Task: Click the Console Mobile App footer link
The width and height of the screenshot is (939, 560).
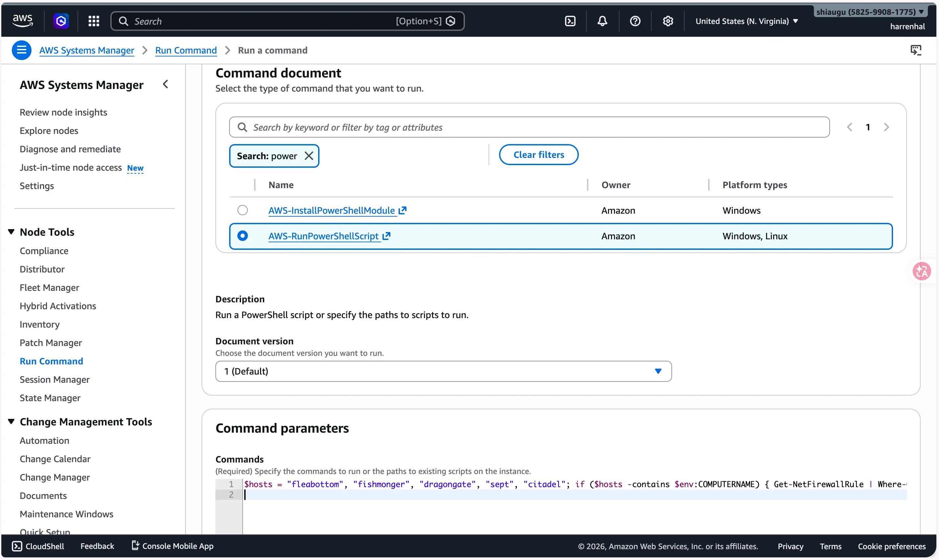Action: (172, 546)
